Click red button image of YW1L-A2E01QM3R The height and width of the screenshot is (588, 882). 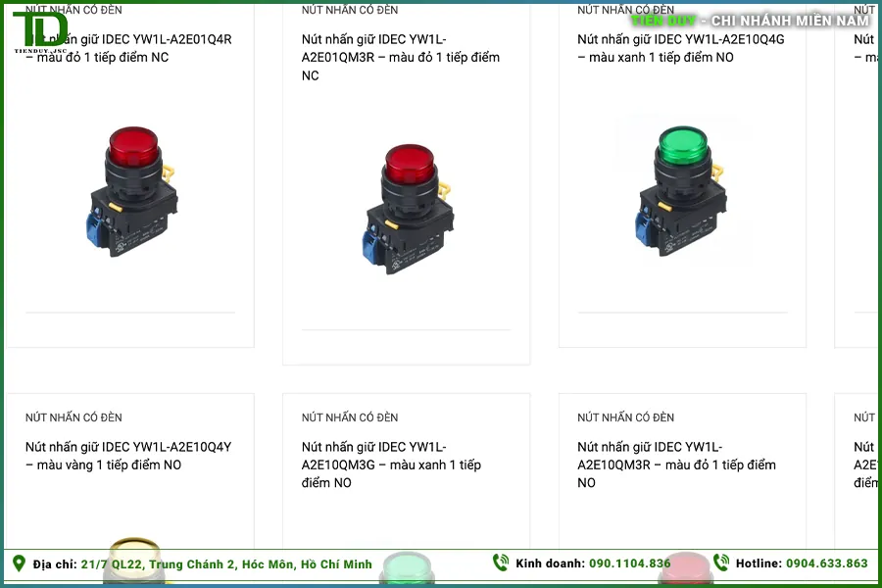[x=408, y=210]
